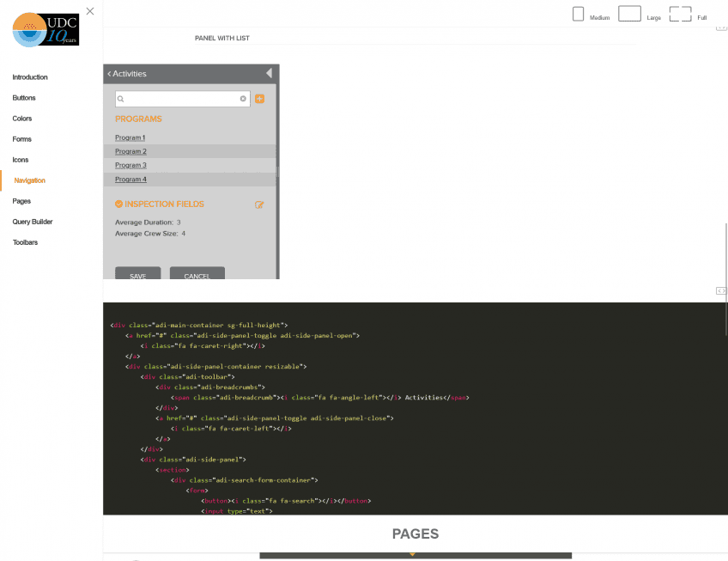Open the Icons section
The height and width of the screenshot is (561, 728).
coord(20,160)
